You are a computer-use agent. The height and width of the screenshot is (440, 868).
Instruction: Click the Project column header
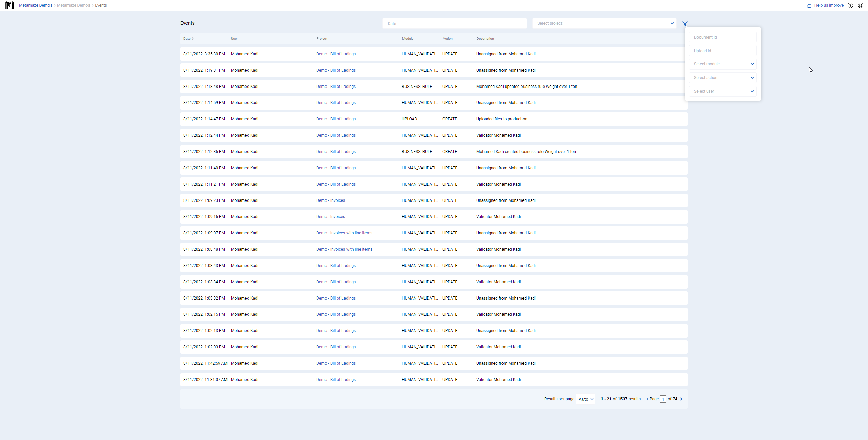tap(322, 39)
